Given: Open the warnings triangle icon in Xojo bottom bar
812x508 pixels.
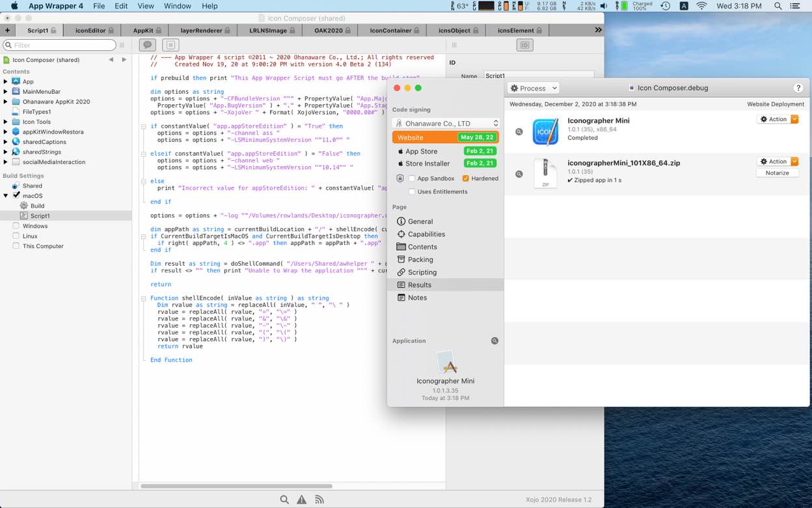Looking at the screenshot, I should [x=301, y=500].
